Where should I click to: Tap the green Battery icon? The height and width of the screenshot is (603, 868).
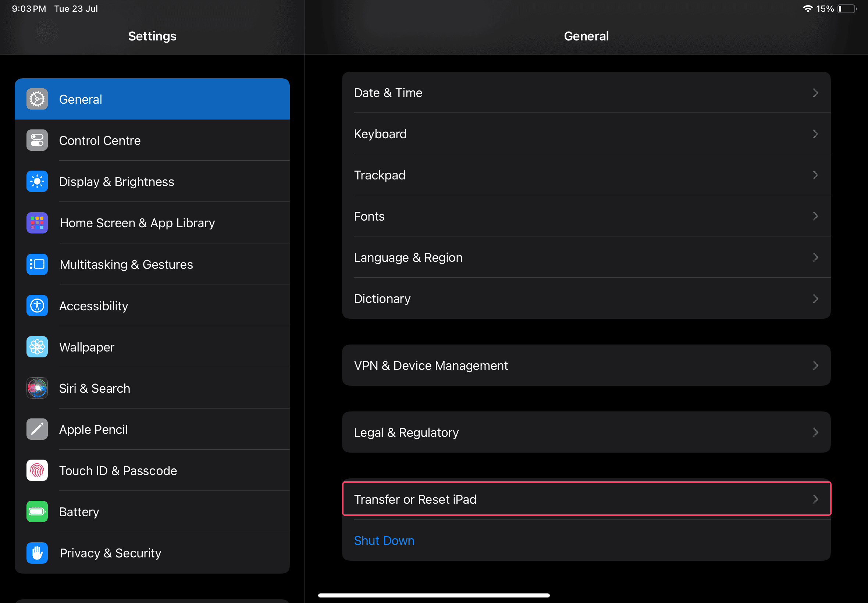[37, 511]
